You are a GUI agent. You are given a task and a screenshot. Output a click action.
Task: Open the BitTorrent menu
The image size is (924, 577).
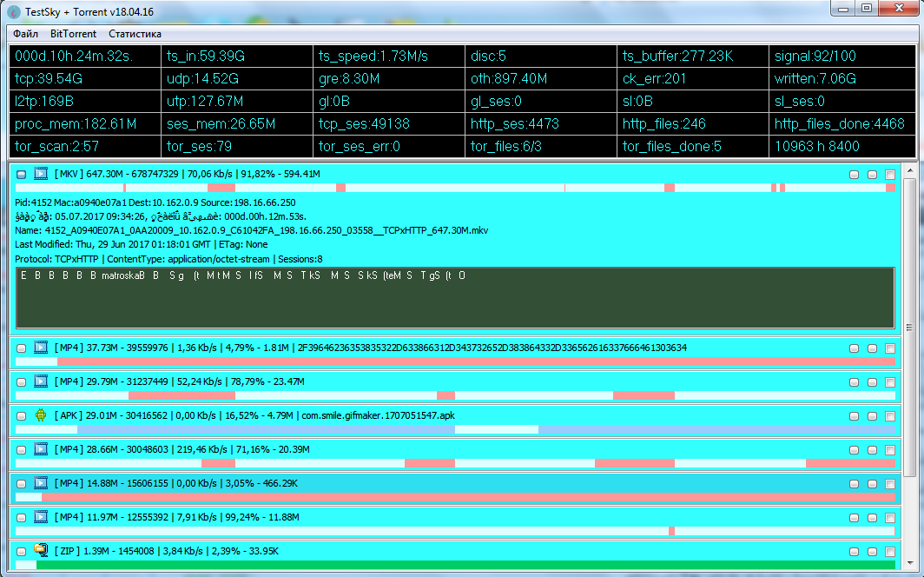click(x=73, y=34)
